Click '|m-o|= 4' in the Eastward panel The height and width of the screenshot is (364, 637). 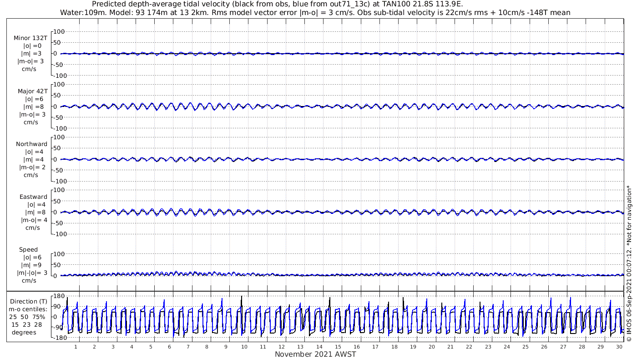tap(34, 220)
